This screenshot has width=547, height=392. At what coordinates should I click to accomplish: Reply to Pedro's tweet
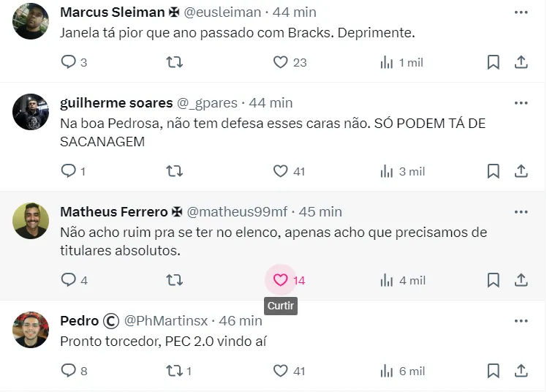click(69, 371)
